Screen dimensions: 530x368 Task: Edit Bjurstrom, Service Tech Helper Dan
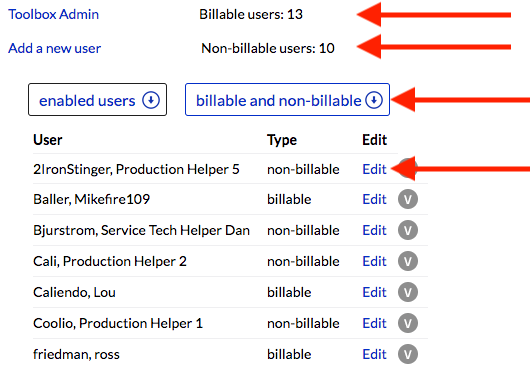374,230
